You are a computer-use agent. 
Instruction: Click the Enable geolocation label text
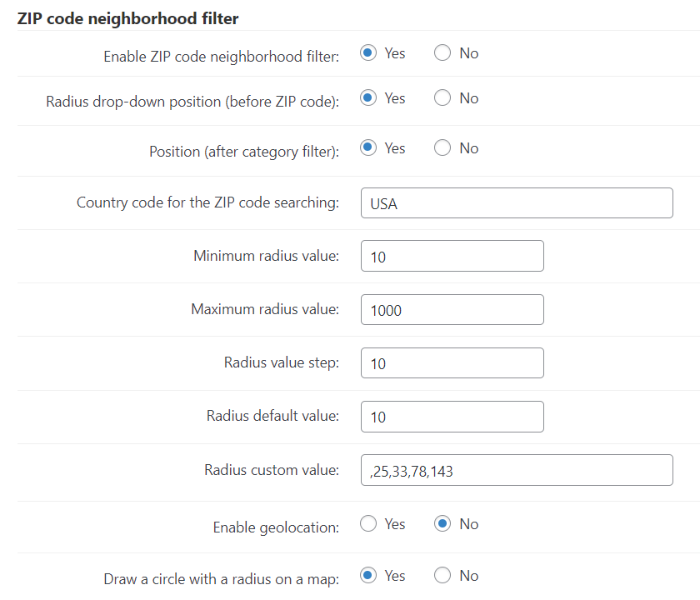(x=276, y=527)
